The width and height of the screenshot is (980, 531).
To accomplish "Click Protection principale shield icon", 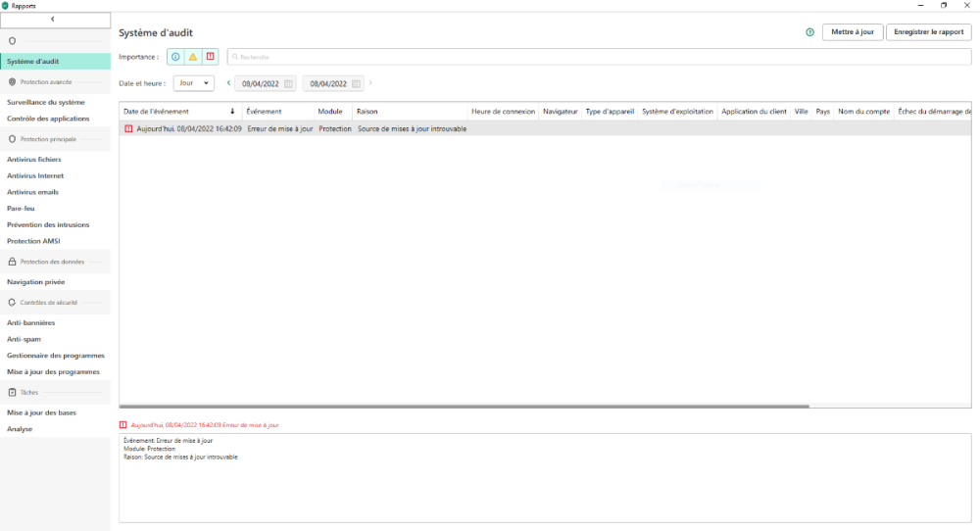I will point(12,139).
